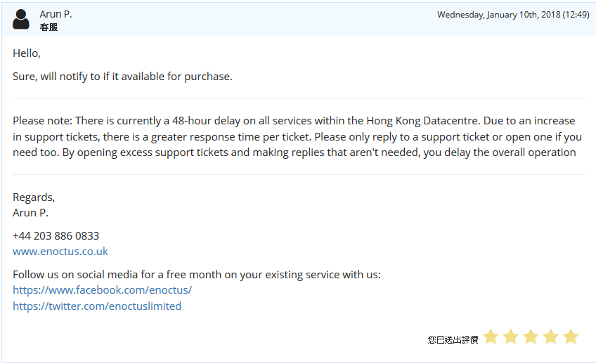The image size is (596, 364).
Task: Click the +44 203 886 0833 phone number
Action: tap(56, 235)
